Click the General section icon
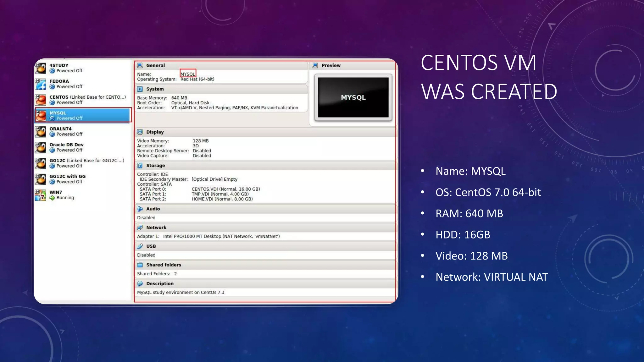 tap(140, 65)
